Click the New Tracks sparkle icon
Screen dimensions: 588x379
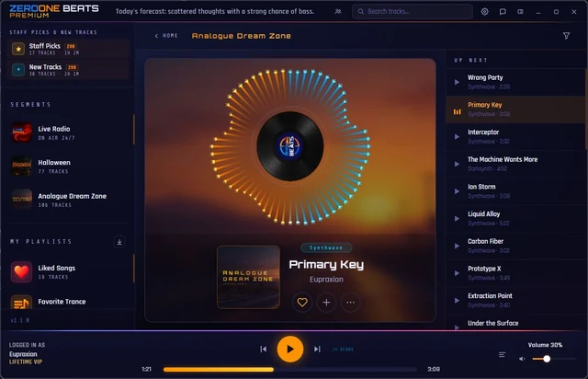tap(18, 70)
